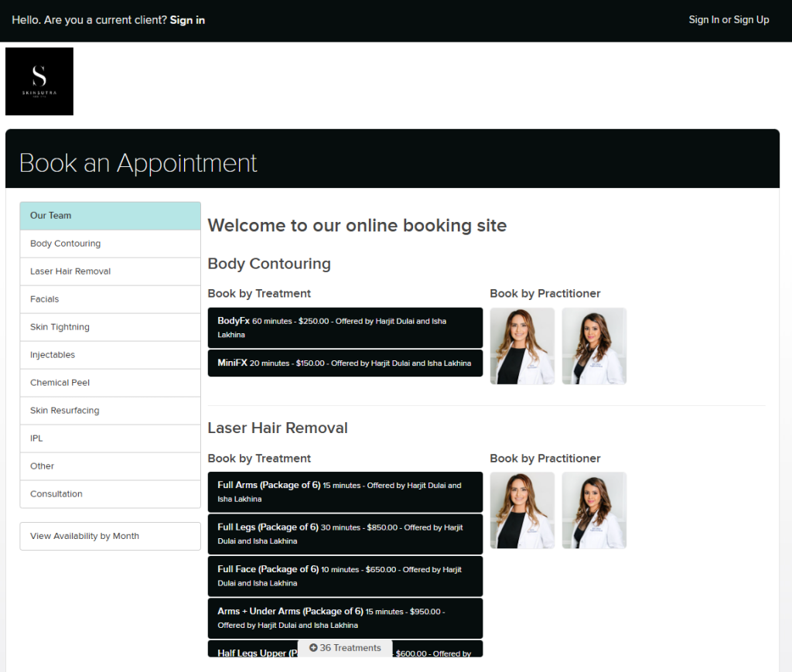Choose second practitioner photo under Laser Hair Removal
Viewport: 792px width, 672px height.
[594, 510]
